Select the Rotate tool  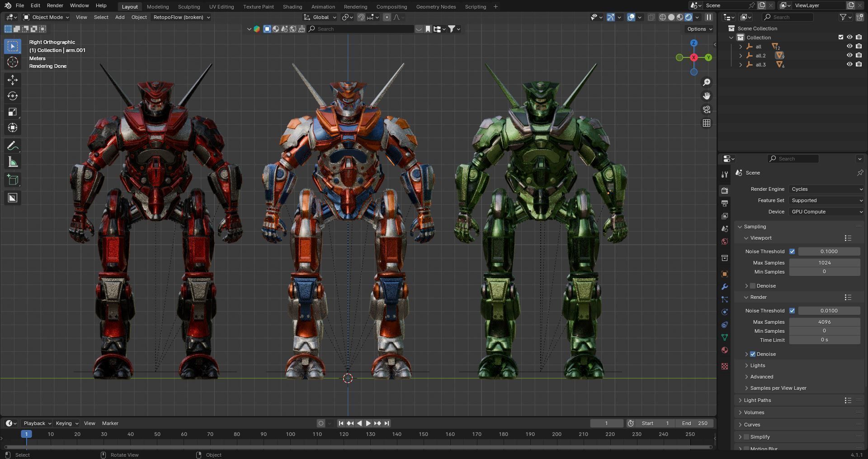coord(13,96)
